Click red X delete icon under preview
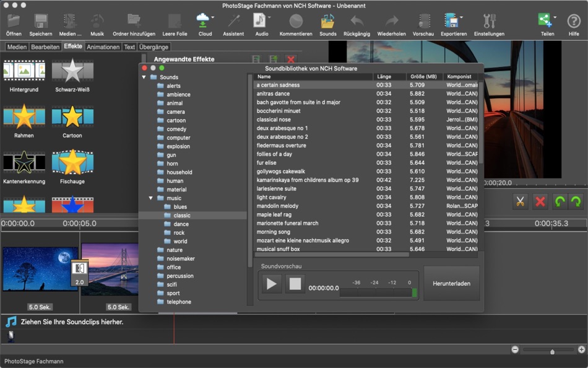Image resolution: width=588 pixels, height=368 pixels. pos(540,201)
